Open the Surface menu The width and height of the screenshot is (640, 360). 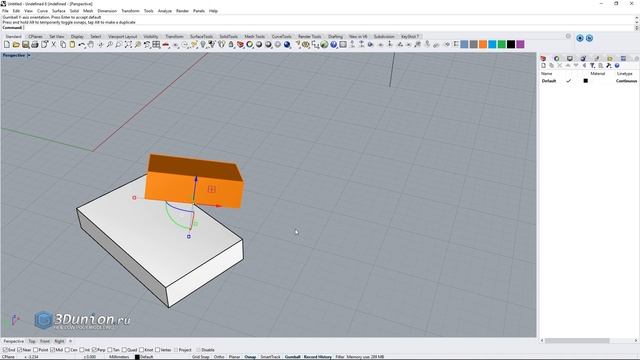[x=58, y=11]
